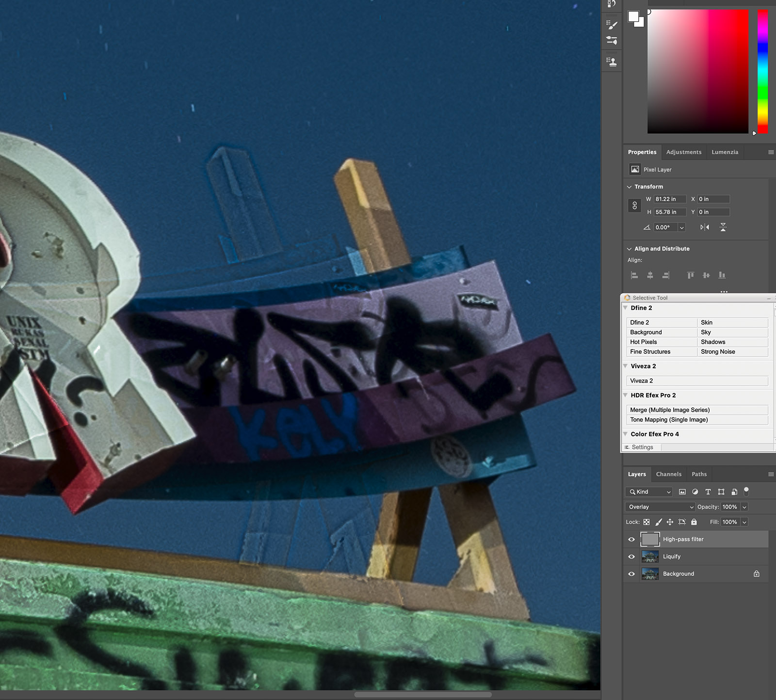Viewport: 776px width, 700px height.
Task: Click the lock transparent pixels icon
Action: pos(647,522)
